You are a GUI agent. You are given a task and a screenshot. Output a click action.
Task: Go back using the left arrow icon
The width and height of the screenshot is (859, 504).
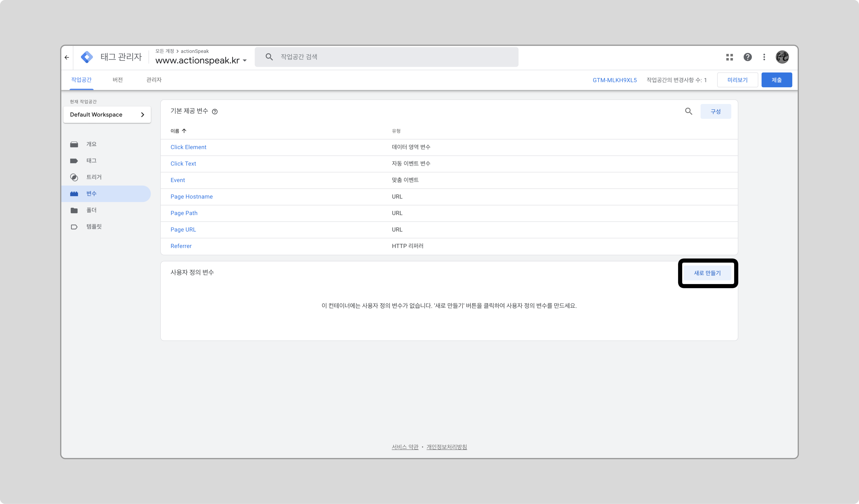pyautogui.click(x=67, y=57)
